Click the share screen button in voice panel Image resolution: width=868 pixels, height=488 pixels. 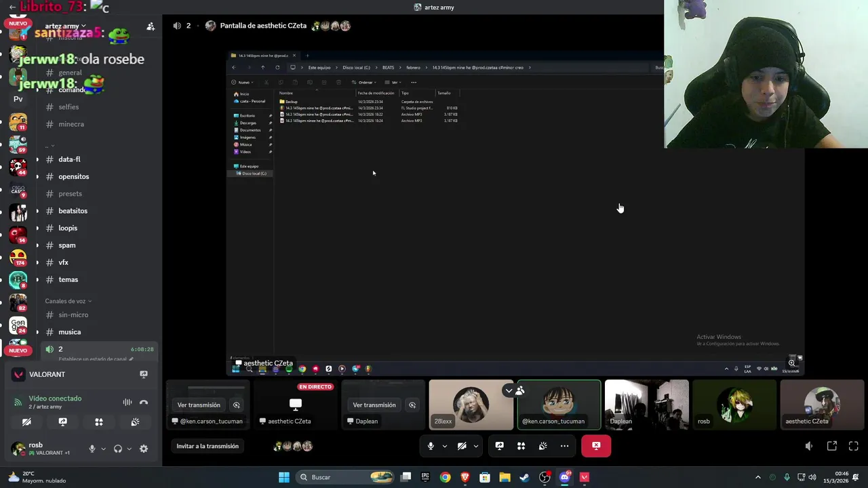coord(63,422)
